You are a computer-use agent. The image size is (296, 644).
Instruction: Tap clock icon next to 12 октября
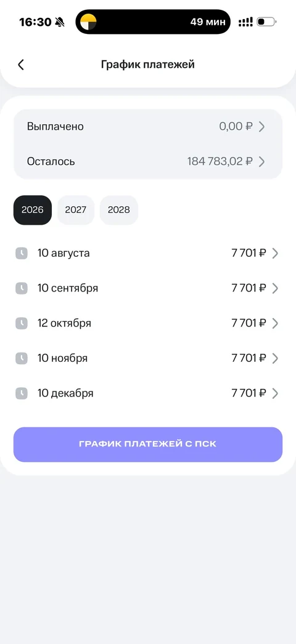coord(22,323)
